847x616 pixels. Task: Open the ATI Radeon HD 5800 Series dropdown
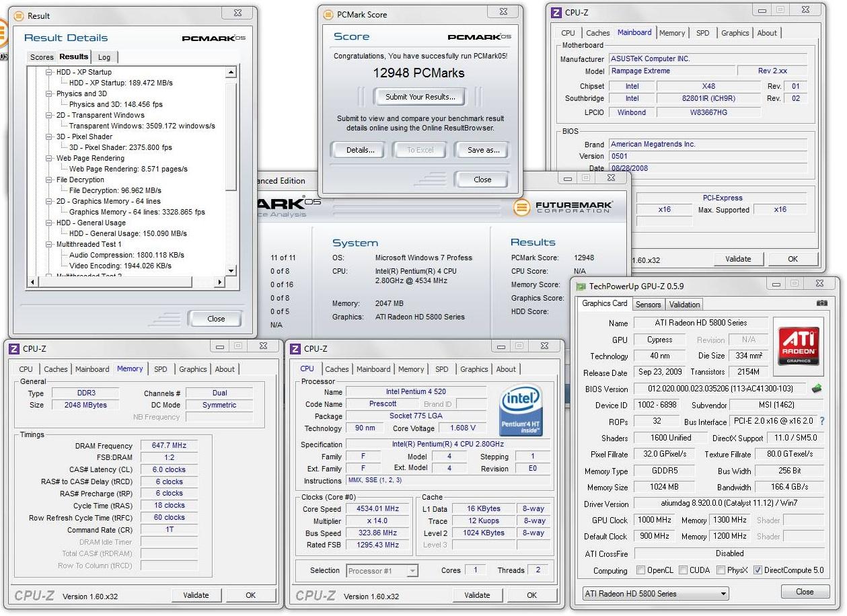(x=655, y=594)
